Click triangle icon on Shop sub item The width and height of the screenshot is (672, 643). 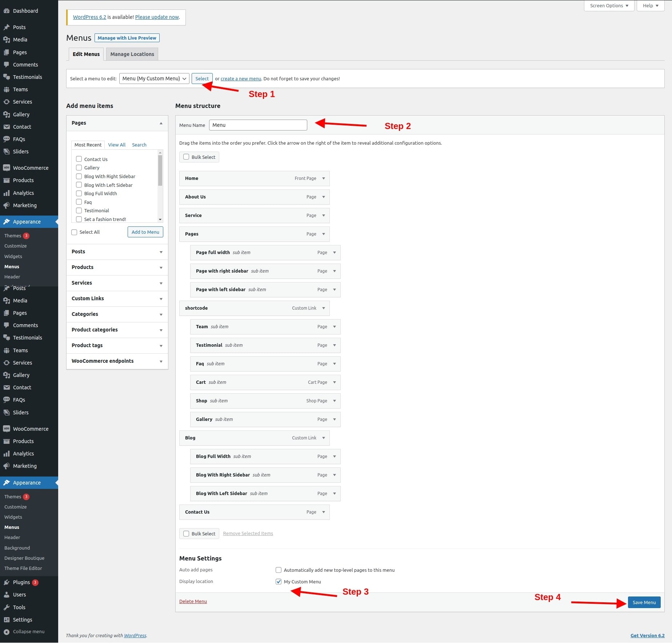click(x=335, y=401)
